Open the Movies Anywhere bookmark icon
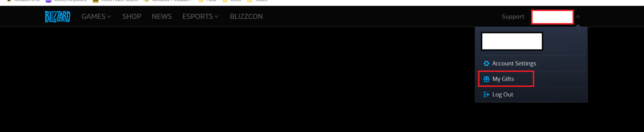Viewport: 644px width, 132px height. pos(49,1)
